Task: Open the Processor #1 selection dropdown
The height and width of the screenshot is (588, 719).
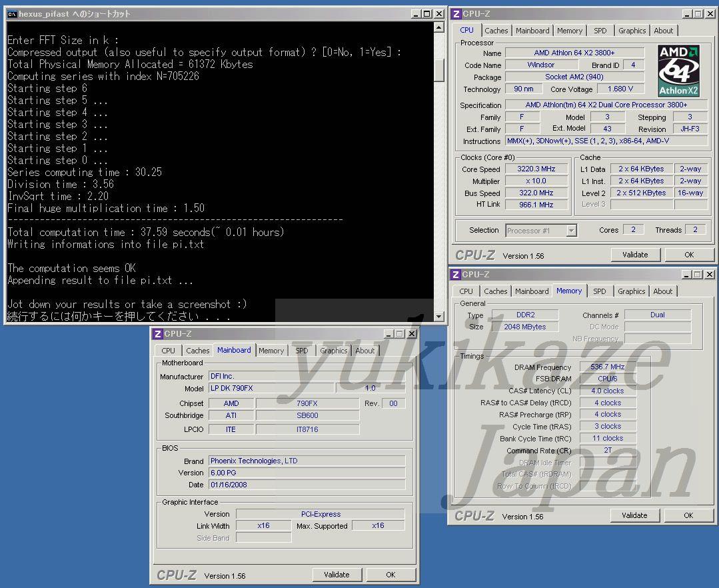Action: tap(571, 231)
